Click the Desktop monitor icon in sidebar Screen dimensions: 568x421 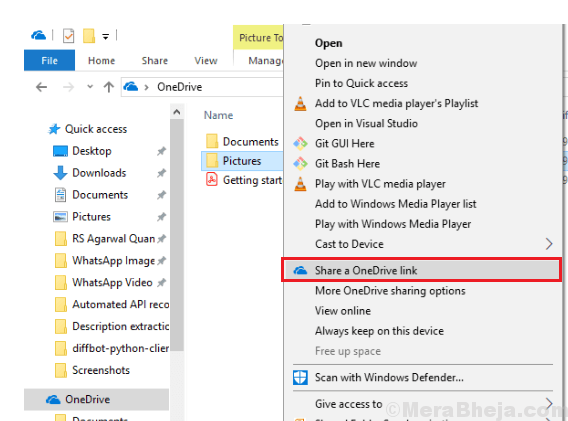point(60,151)
